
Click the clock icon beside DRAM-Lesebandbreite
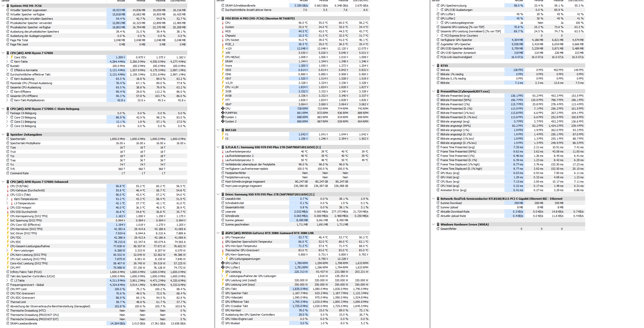[8, 323]
